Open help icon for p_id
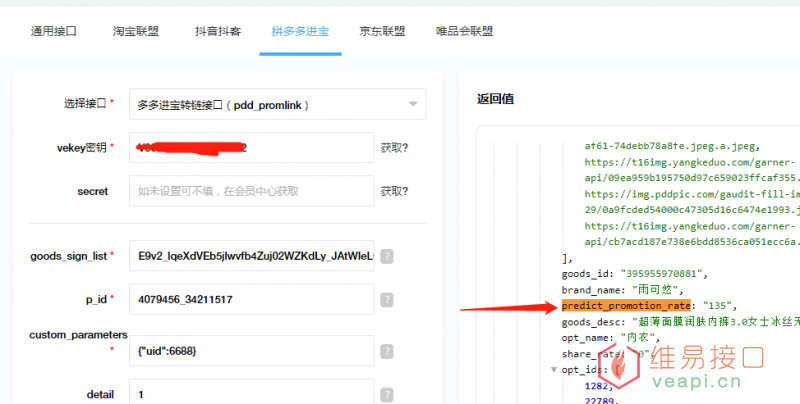Image resolution: width=800 pixels, height=404 pixels. (x=387, y=300)
